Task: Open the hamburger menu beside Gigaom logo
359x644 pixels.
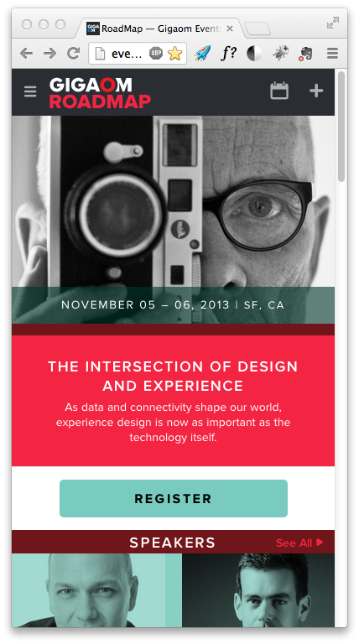Action: tap(30, 91)
